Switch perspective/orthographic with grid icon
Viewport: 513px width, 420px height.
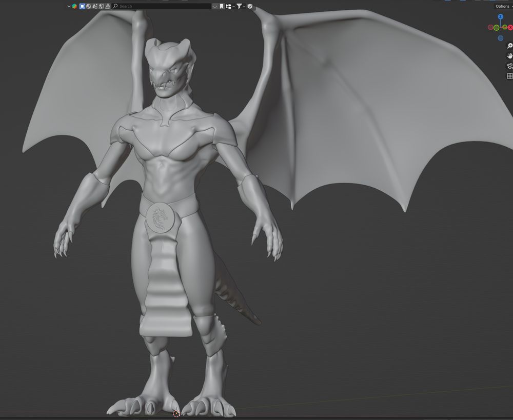[x=510, y=76]
